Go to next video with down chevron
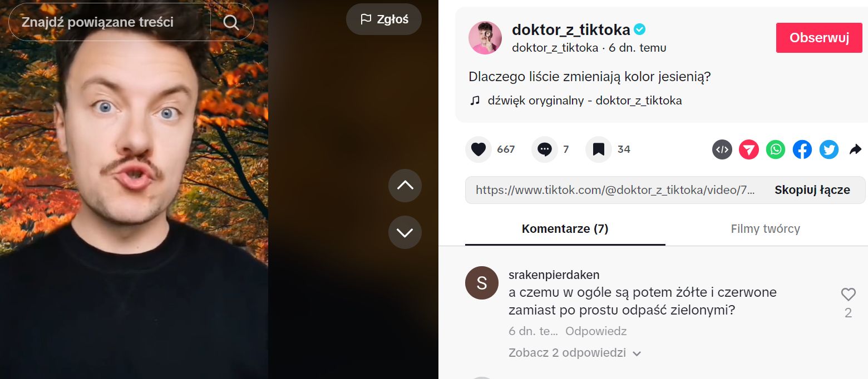 tap(405, 232)
